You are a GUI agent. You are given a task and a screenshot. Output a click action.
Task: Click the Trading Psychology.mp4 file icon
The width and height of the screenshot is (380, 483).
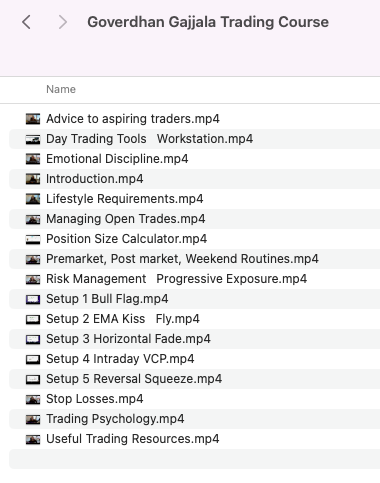33,419
